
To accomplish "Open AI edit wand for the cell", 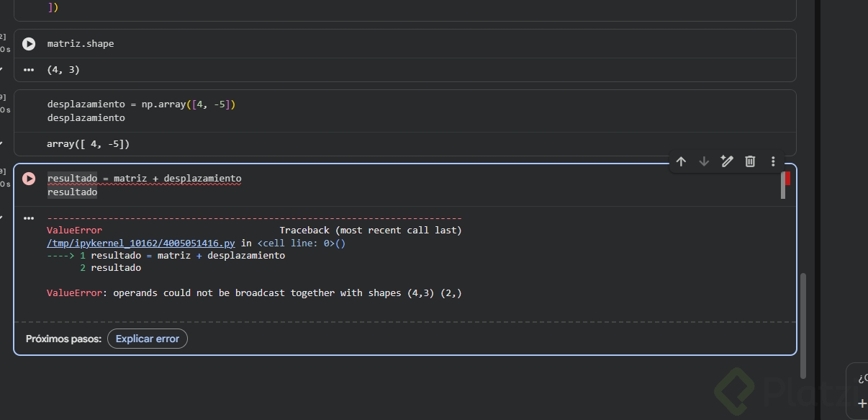I will click(727, 161).
